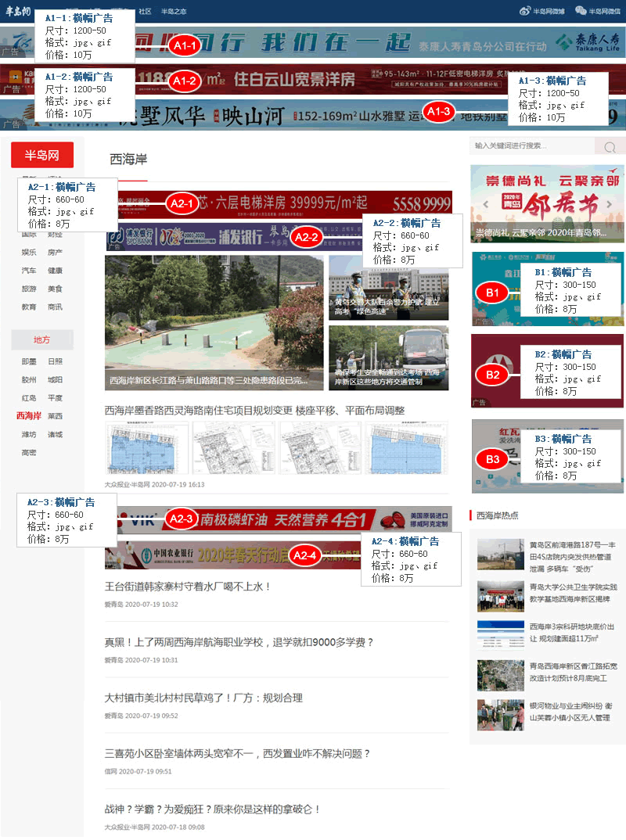Open 大村镇市美北村村民草鸡了 article
The height and width of the screenshot is (840, 626).
pyautogui.click(x=203, y=698)
